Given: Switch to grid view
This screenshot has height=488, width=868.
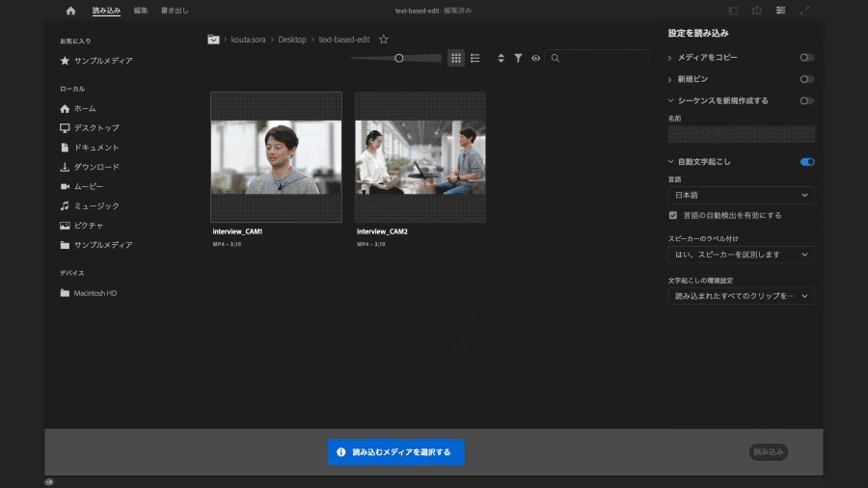Looking at the screenshot, I should [455, 58].
